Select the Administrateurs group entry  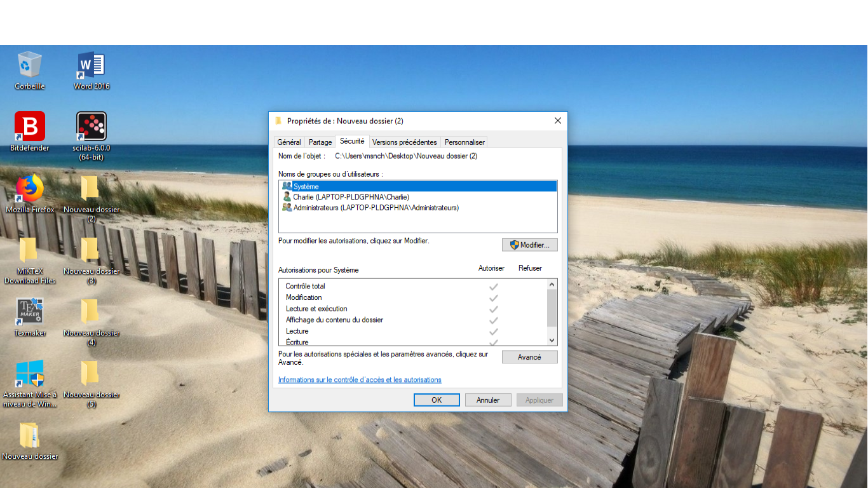coord(417,208)
